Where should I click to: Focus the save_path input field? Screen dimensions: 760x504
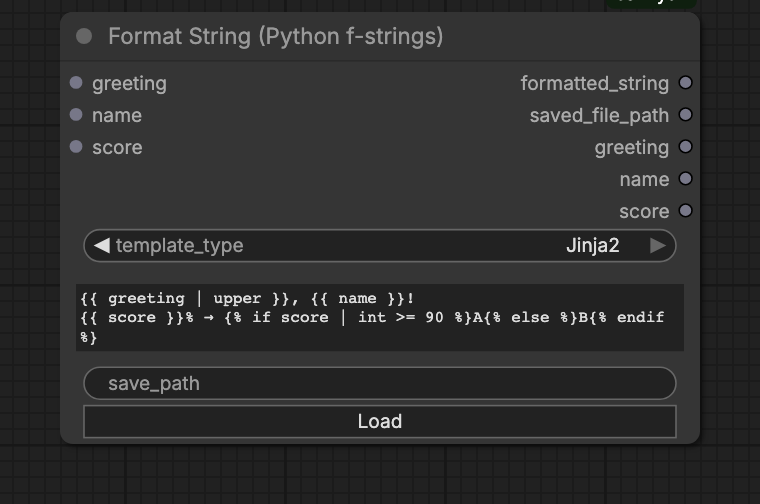pyautogui.click(x=380, y=383)
